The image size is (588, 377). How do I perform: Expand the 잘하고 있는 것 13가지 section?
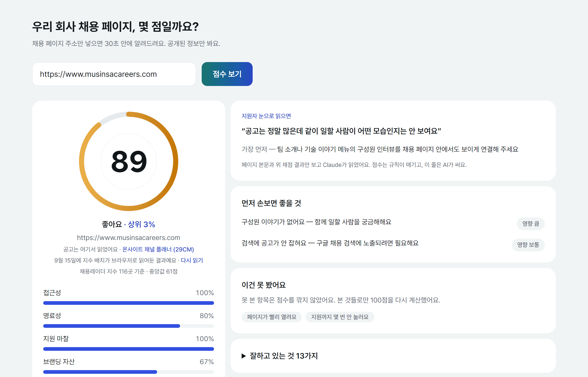280,356
